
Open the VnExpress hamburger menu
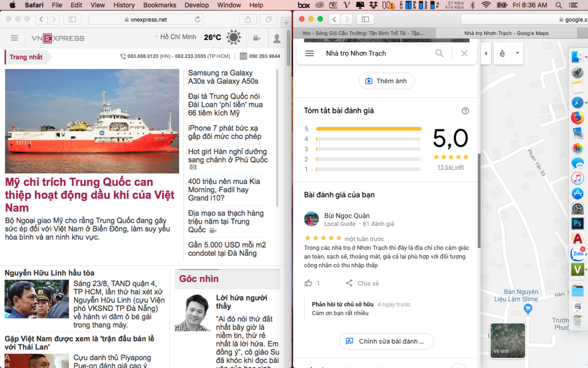point(14,38)
